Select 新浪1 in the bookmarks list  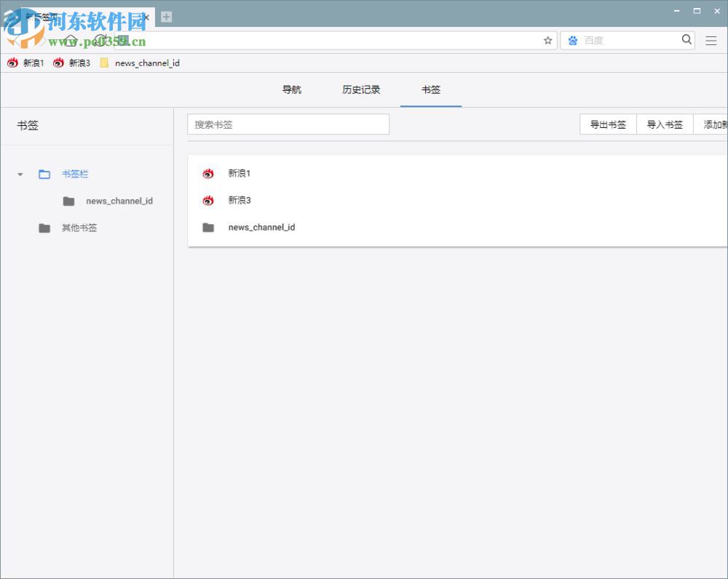(x=240, y=173)
